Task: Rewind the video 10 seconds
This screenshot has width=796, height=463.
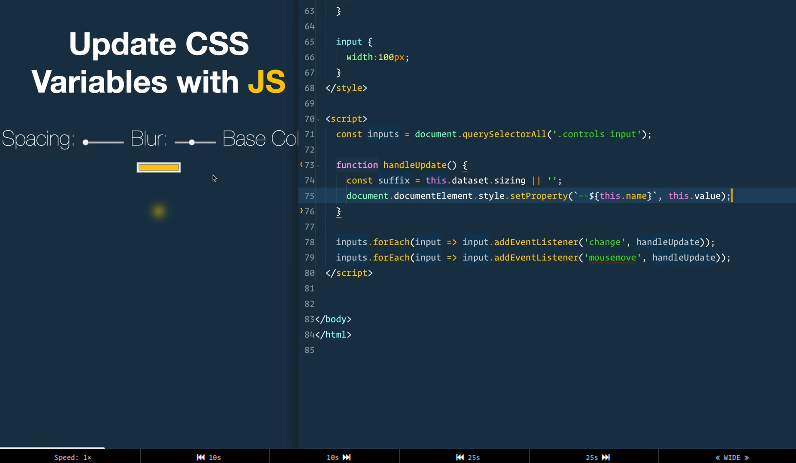Action: pos(208,457)
